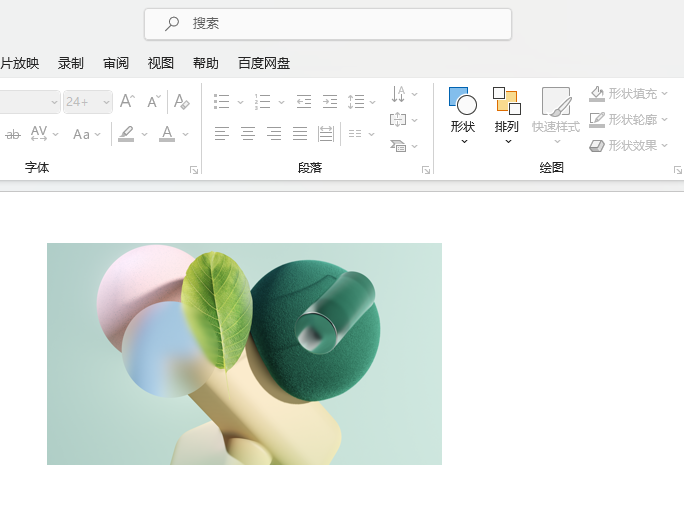The height and width of the screenshot is (511, 684).
Task: Apply distributed alignment
Action: tap(325, 134)
